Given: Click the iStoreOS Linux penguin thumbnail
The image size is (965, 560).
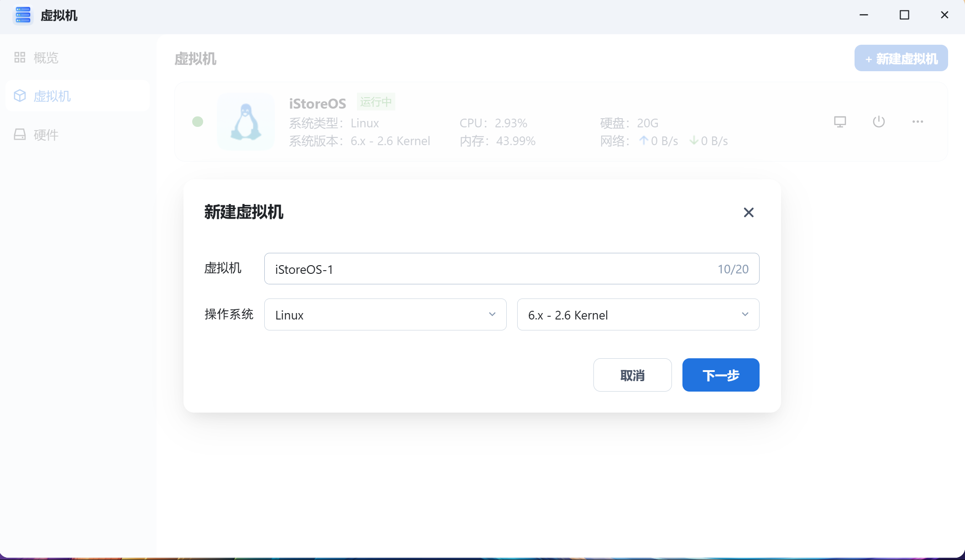Looking at the screenshot, I should coord(246,122).
